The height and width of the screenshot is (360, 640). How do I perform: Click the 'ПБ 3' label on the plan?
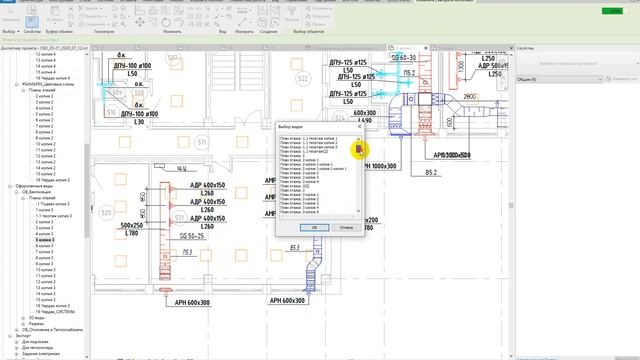(x=187, y=253)
